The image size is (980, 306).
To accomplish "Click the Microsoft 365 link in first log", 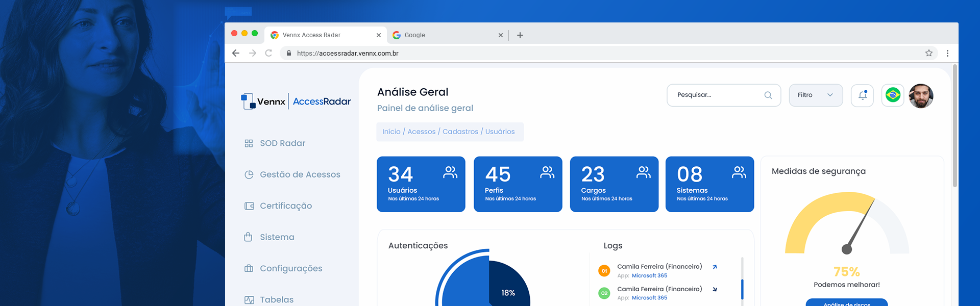I will (x=649, y=275).
